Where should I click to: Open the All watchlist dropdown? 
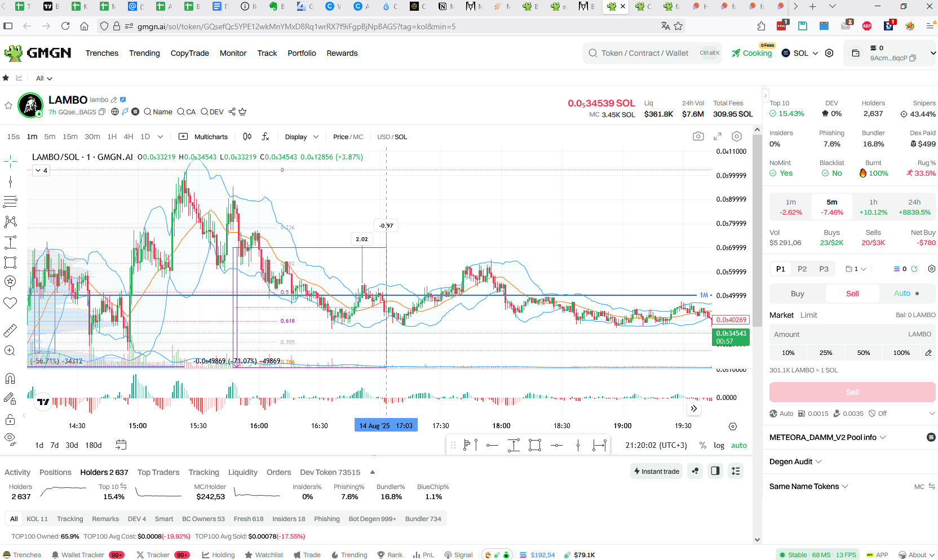[x=44, y=78]
